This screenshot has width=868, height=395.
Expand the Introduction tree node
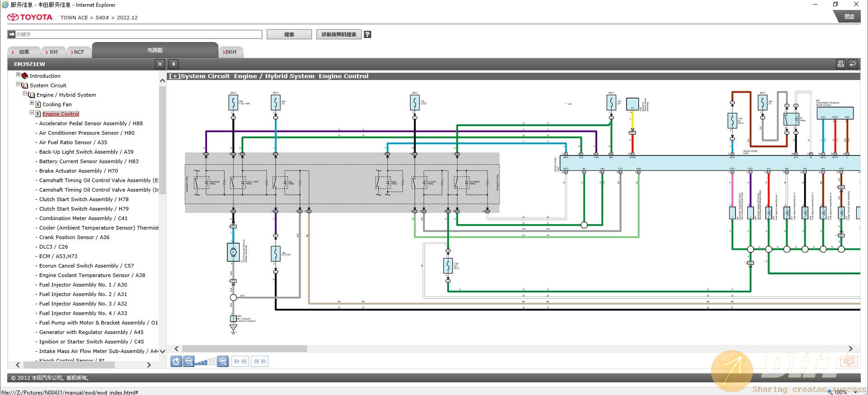click(18, 75)
